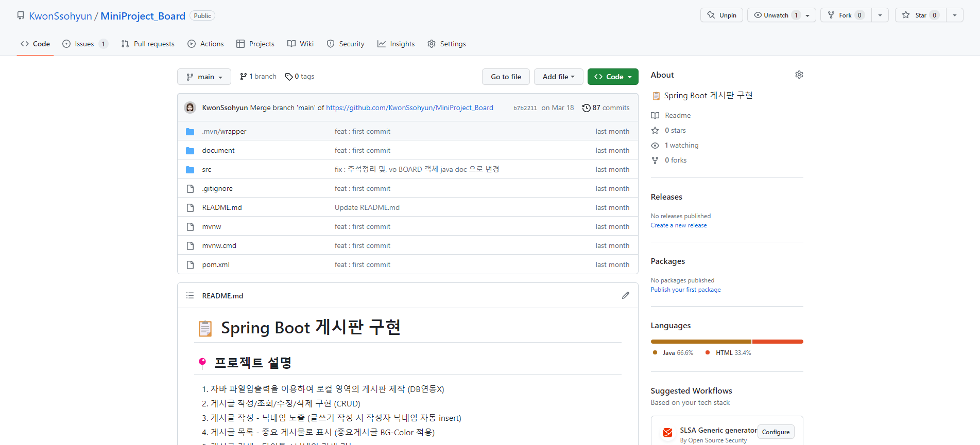Click the HTML segment of language bar
The width and height of the screenshot is (980, 445).
(778, 342)
